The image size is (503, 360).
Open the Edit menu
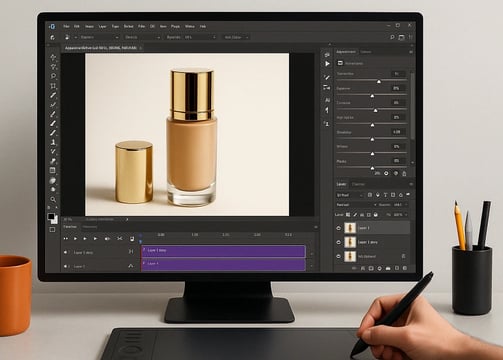(77, 26)
